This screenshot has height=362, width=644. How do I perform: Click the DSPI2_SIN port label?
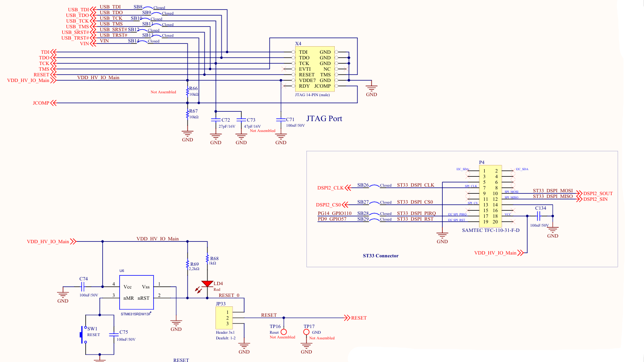point(595,199)
